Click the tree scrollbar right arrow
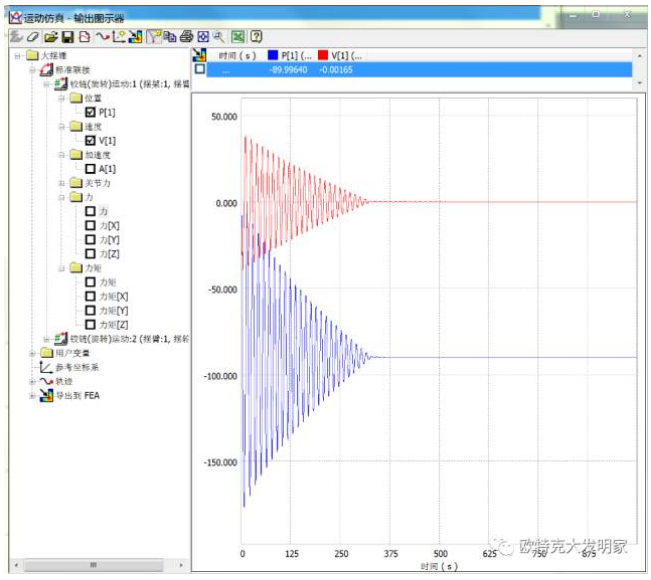Viewport: 651px width, 580px height. (x=181, y=565)
